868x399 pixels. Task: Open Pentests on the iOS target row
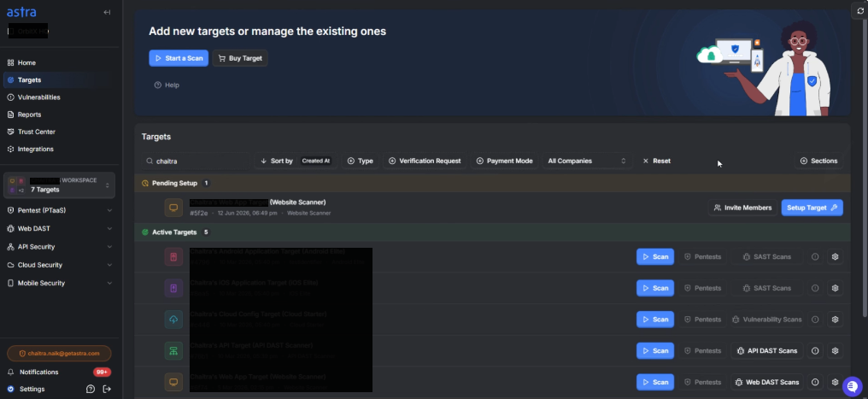703,288
